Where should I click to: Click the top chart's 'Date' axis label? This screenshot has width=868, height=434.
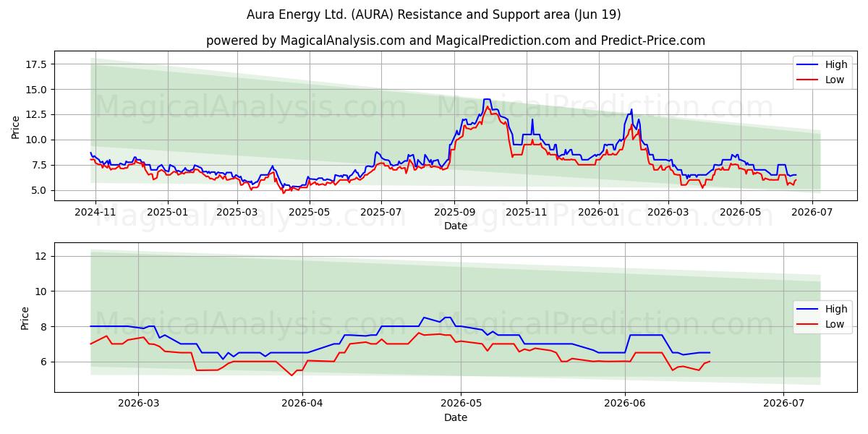click(x=456, y=226)
